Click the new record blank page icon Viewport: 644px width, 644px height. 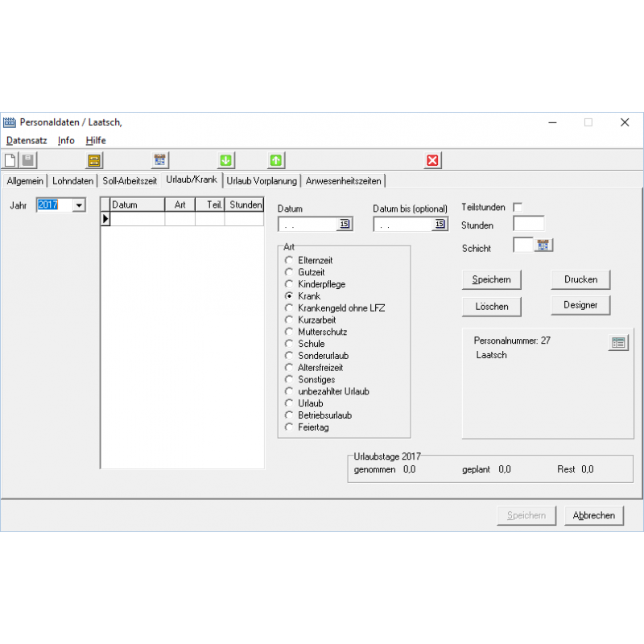coord(10,160)
